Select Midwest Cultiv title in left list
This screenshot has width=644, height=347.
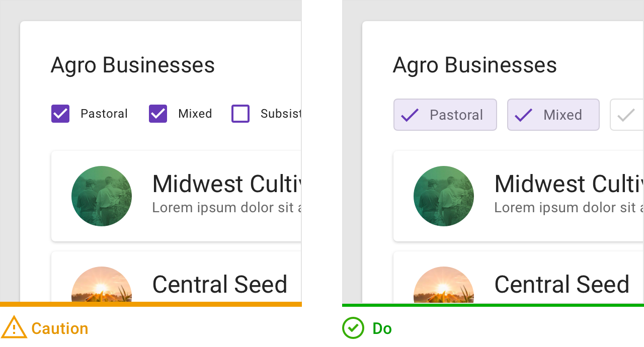pyautogui.click(x=226, y=184)
